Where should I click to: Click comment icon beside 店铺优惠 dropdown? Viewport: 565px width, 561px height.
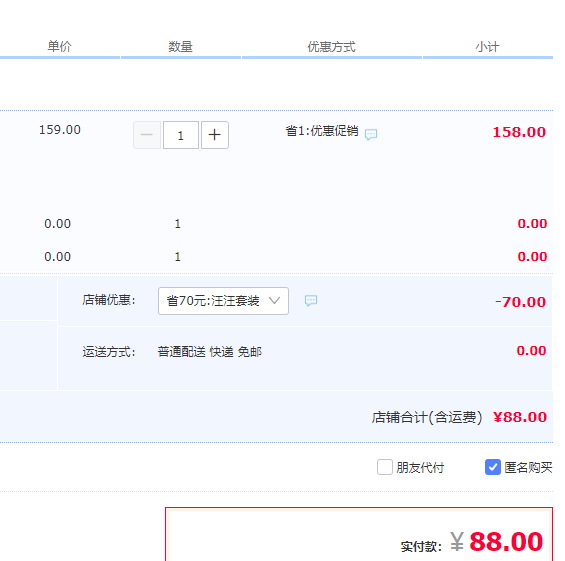[311, 300]
